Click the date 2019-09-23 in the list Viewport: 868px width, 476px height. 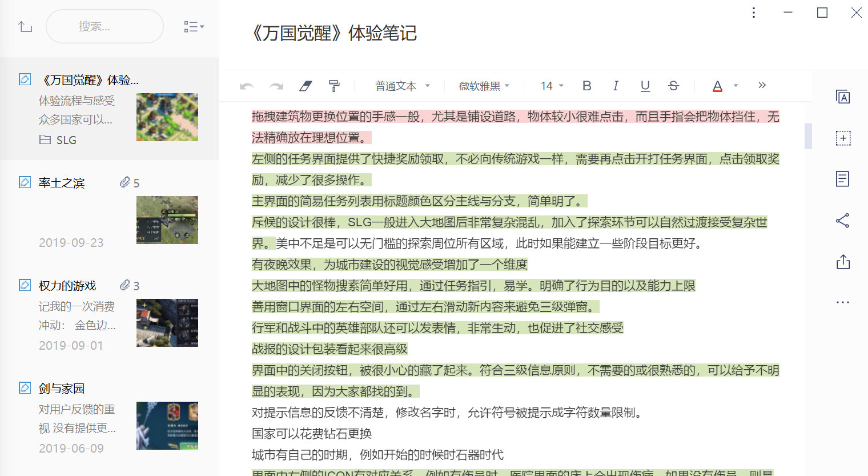click(71, 243)
